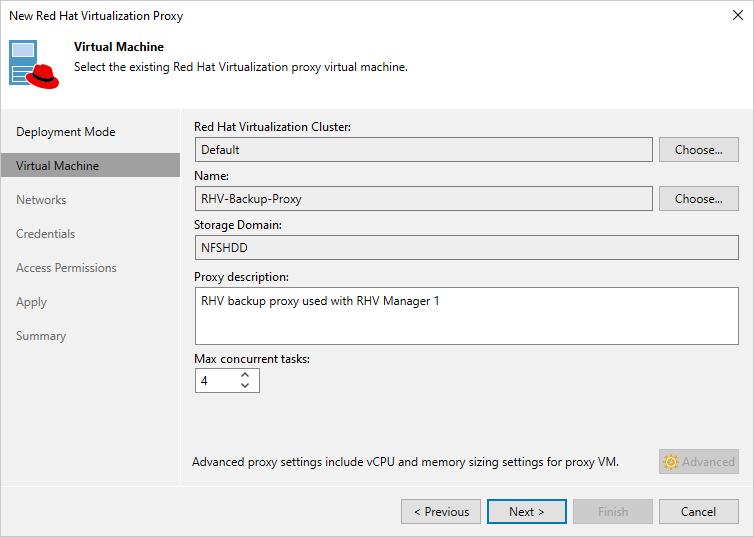Viewport: 754px width, 537px height.
Task: Click the Red Hat proxy wizard icon
Action: (x=36, y=64)
